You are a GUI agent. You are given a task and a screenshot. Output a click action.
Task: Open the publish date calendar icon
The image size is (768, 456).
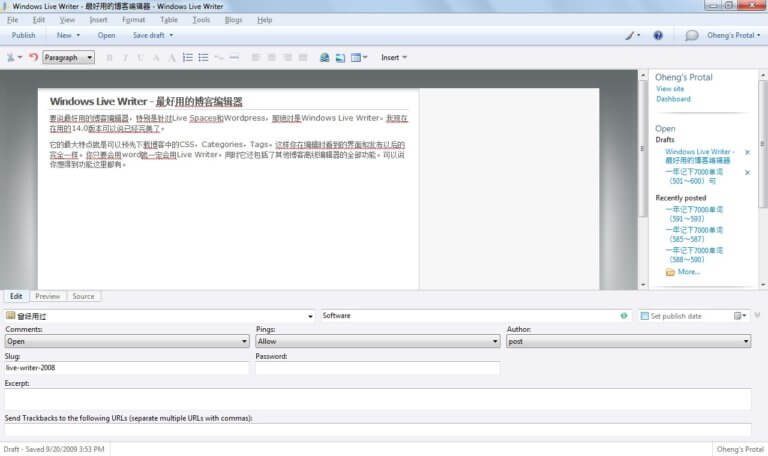click(739, 316)
